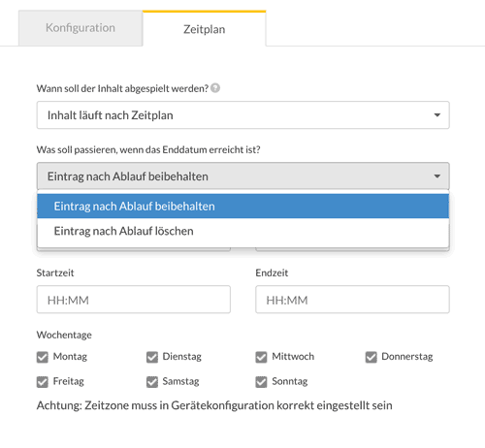Disable the Donnerstag checkbox

tap(372, 357)
